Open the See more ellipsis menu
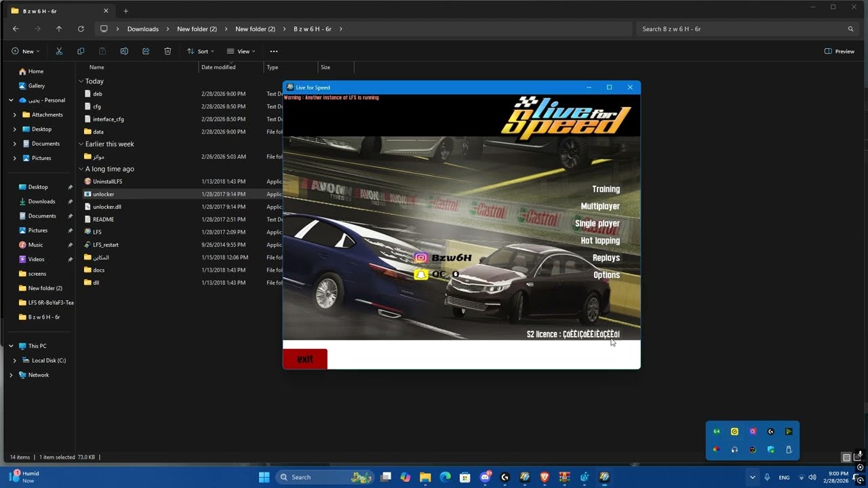The width and height of the screenshot is (868, 488). tap(274, 52)
